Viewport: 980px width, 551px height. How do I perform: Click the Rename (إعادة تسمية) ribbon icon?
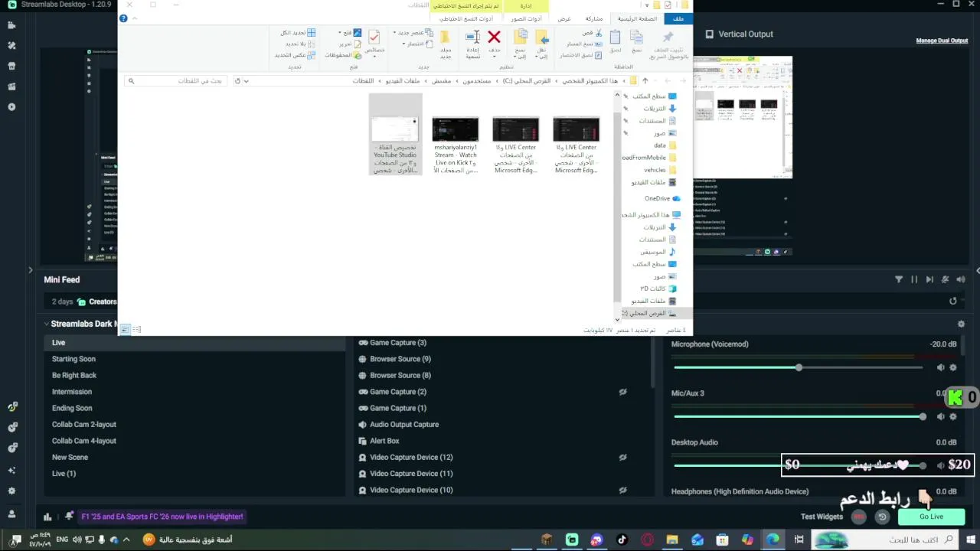pyautogui.click(x=472, y=37)
